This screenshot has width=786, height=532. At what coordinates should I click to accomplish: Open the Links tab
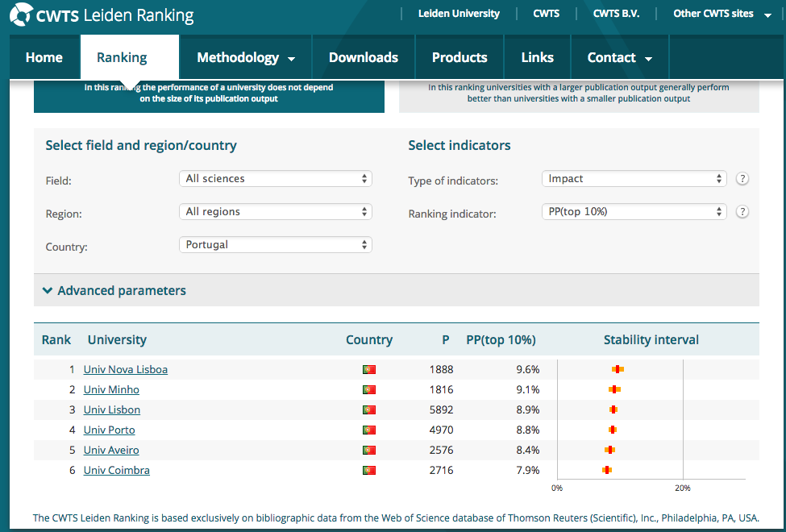click(x=538, y=58)
